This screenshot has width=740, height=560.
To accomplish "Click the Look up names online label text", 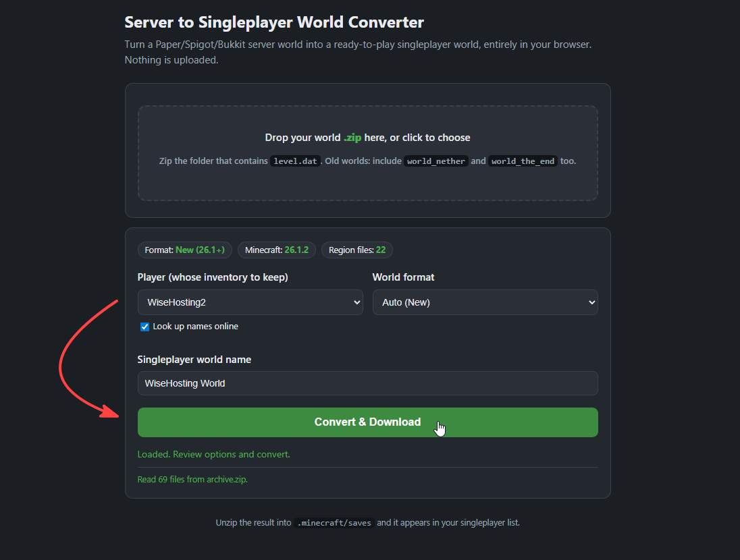I will click(195, 327).
